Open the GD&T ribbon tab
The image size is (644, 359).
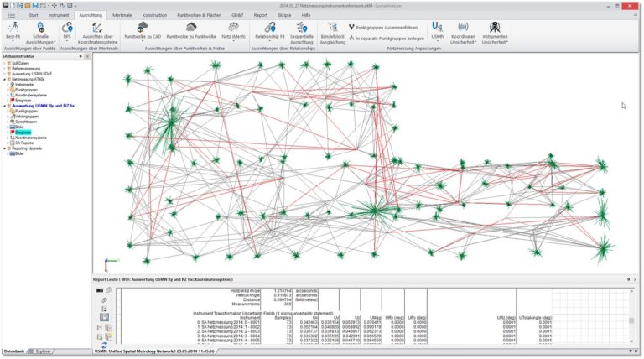(237, 15)
